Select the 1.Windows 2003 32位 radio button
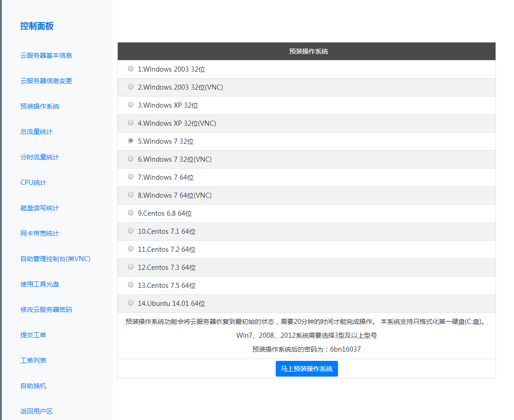 pos(131,69)
